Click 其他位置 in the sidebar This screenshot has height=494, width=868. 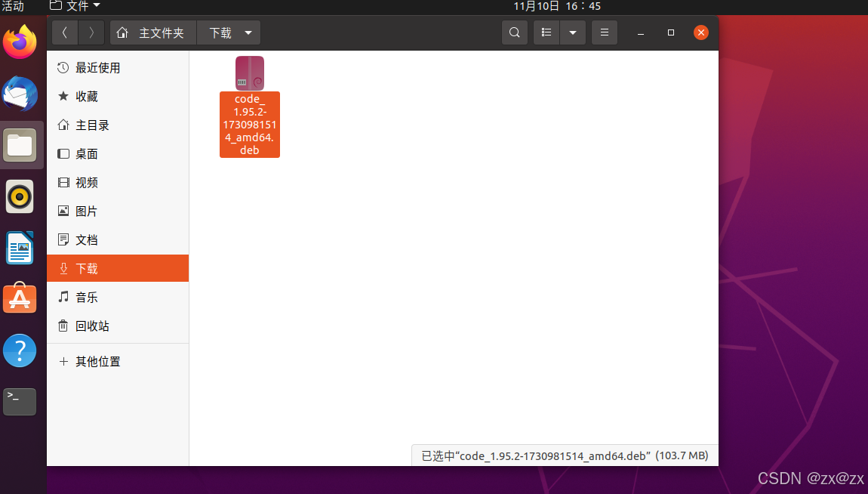(118, 362)
